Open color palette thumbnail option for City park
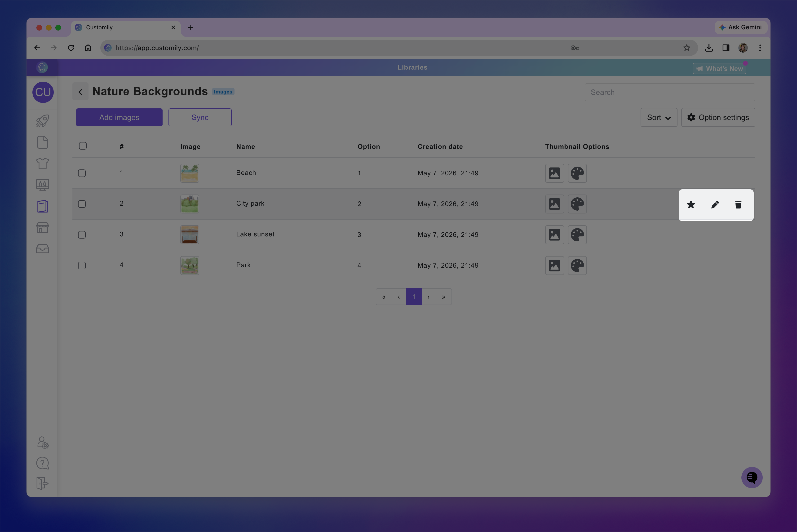The image size is (797, 532). [577, 204]
